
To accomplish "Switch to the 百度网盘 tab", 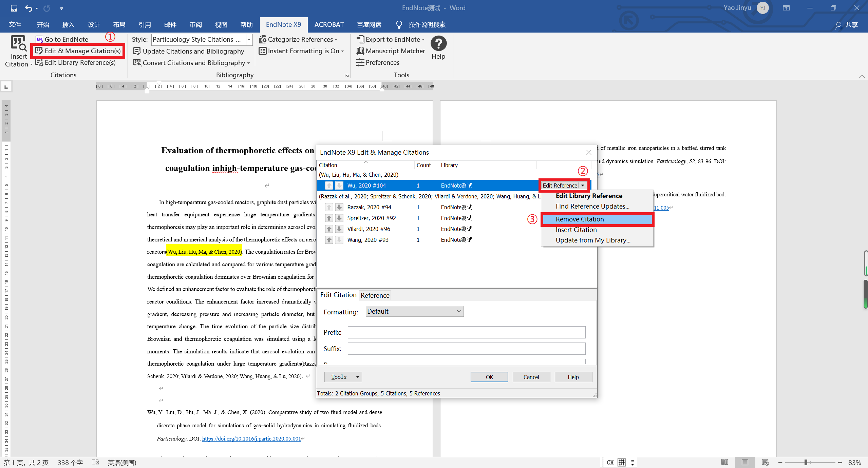I will point(369,25).
